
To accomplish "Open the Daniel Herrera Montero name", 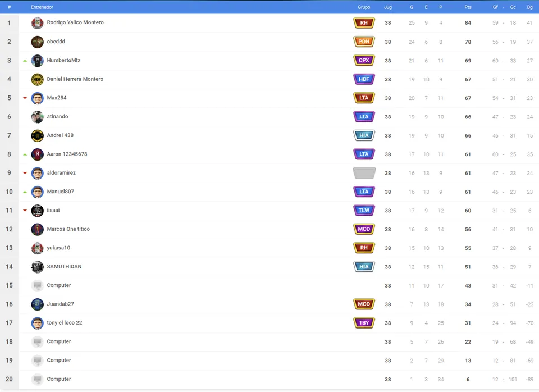I will click(75, 79).
